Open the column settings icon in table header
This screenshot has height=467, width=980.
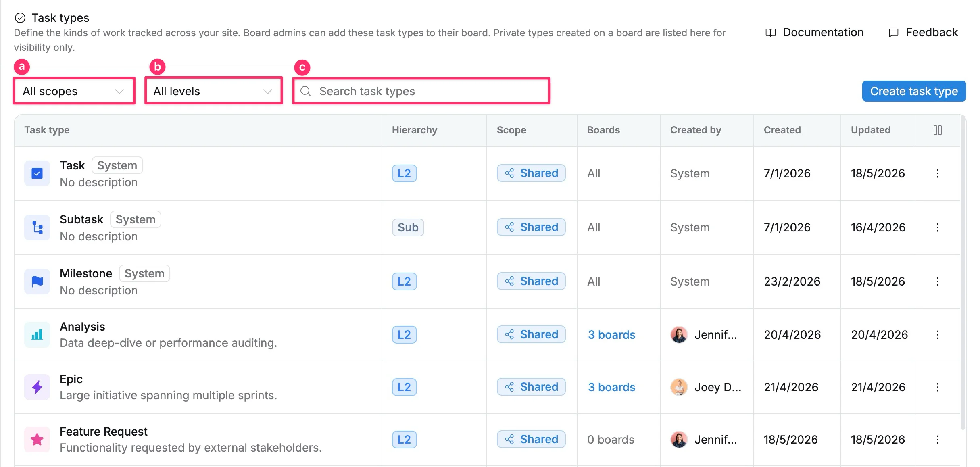click(x=938, y=130)
